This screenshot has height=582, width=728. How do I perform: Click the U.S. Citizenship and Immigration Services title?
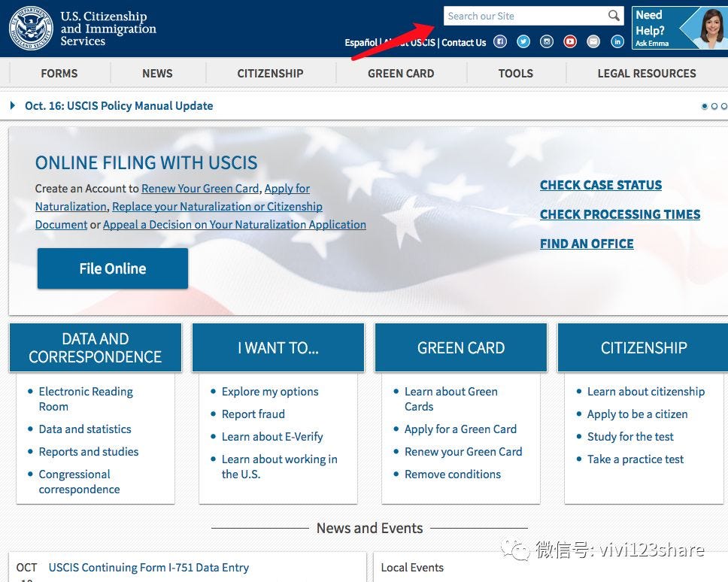pos(108,29)
